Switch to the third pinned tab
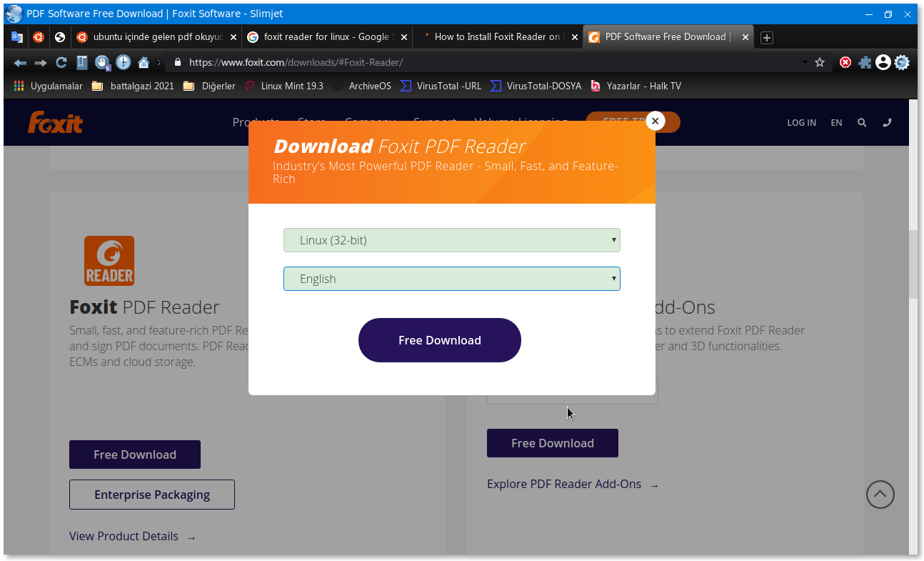The height and width of the screenshot is (561, 924). (60, 36)
